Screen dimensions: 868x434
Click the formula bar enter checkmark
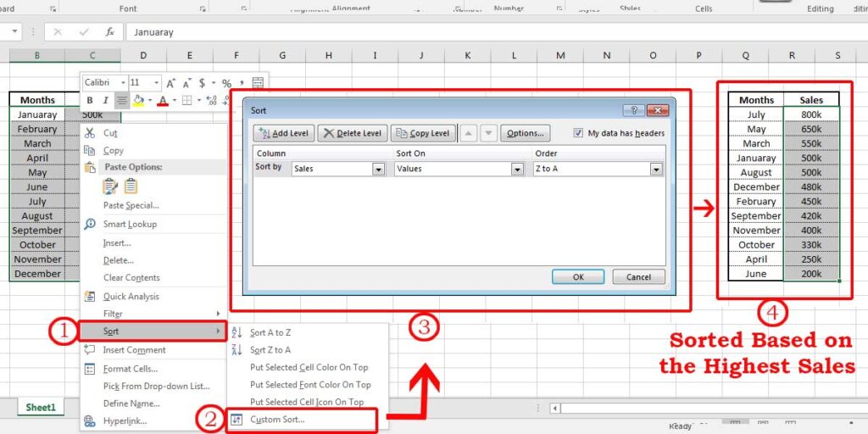(84, 32)
